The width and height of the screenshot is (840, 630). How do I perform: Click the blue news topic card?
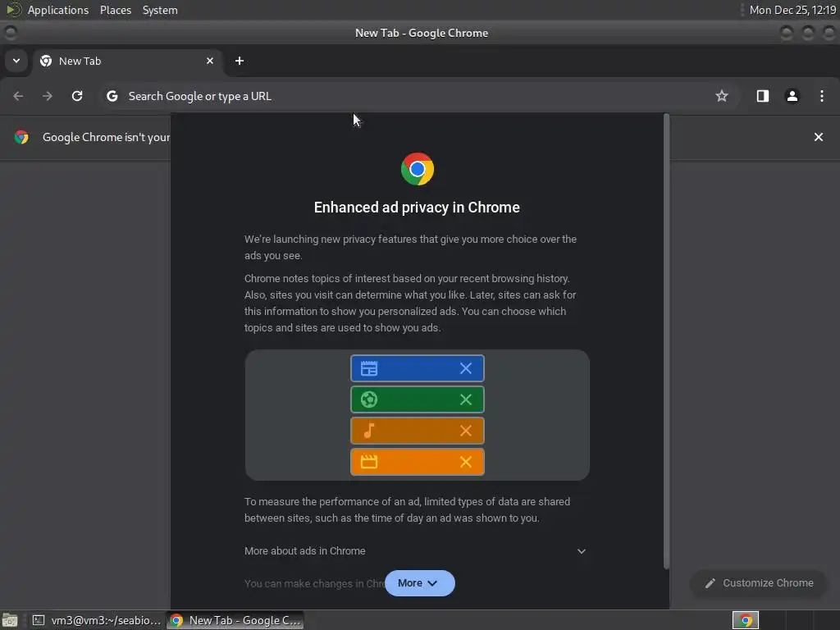418,368
